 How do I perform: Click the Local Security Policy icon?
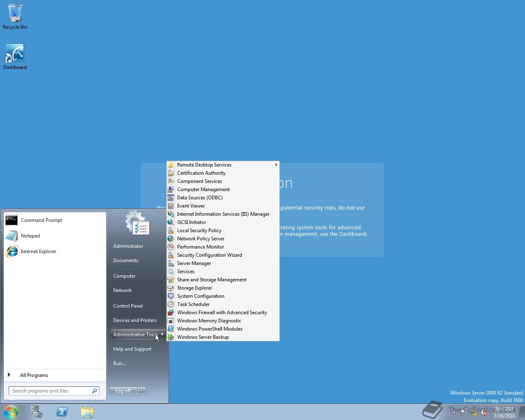click(171, 231)
